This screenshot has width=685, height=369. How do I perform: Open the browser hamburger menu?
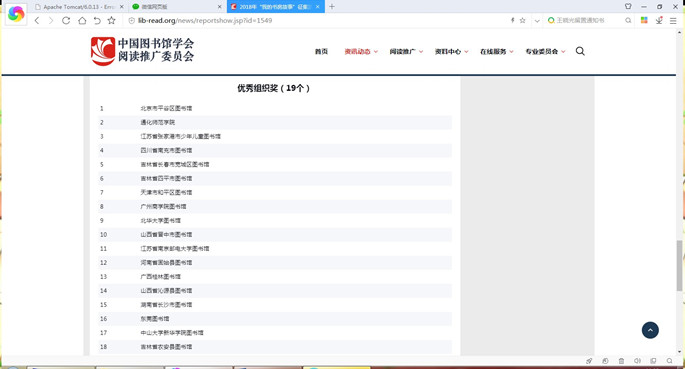click(x=673, y=21)
